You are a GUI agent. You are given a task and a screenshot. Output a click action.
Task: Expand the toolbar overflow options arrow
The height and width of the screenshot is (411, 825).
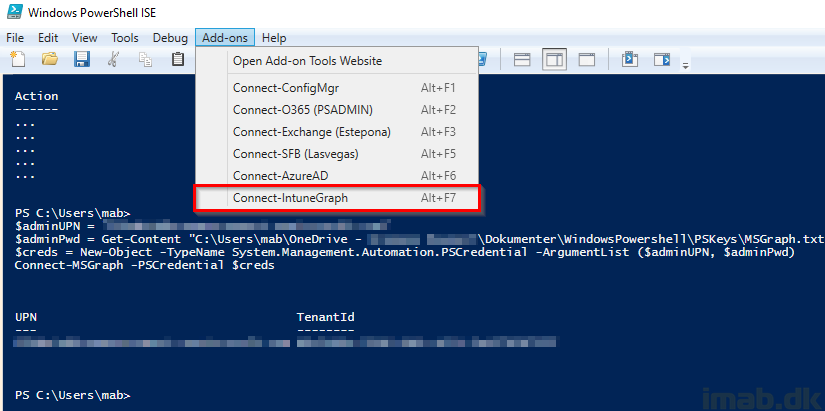686,65
